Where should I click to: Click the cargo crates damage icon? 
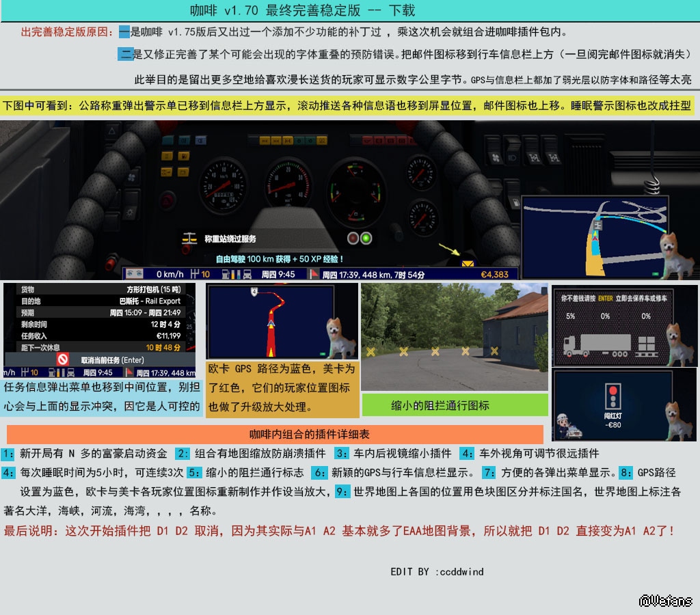(x=647, y=346)
